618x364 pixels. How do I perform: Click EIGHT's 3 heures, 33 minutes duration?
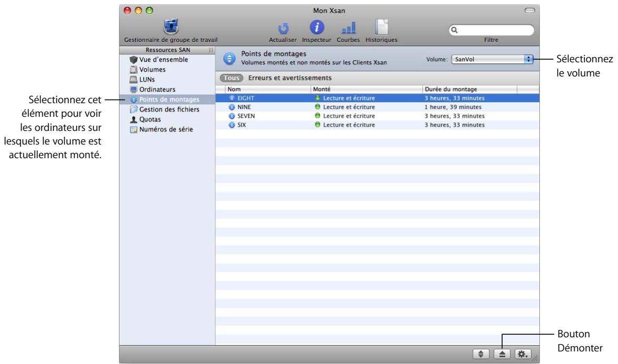coord(454,98)
